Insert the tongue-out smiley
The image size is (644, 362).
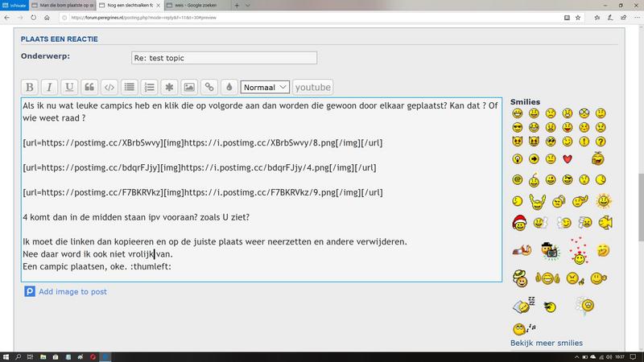point(568,127)
